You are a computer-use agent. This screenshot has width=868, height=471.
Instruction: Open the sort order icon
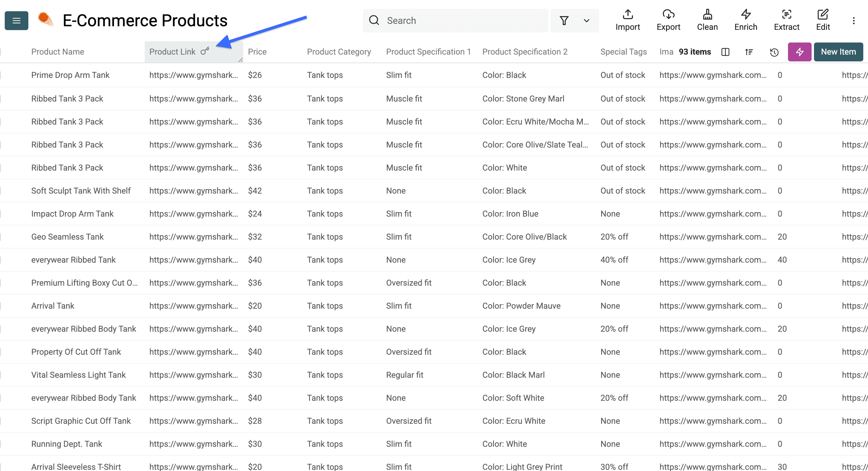[x=749, y=52]
